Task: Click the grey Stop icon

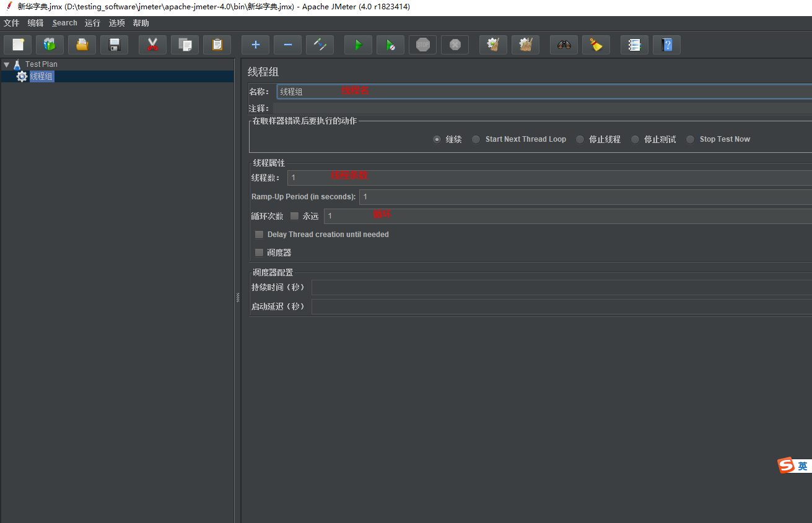Action: click(423, 45)
